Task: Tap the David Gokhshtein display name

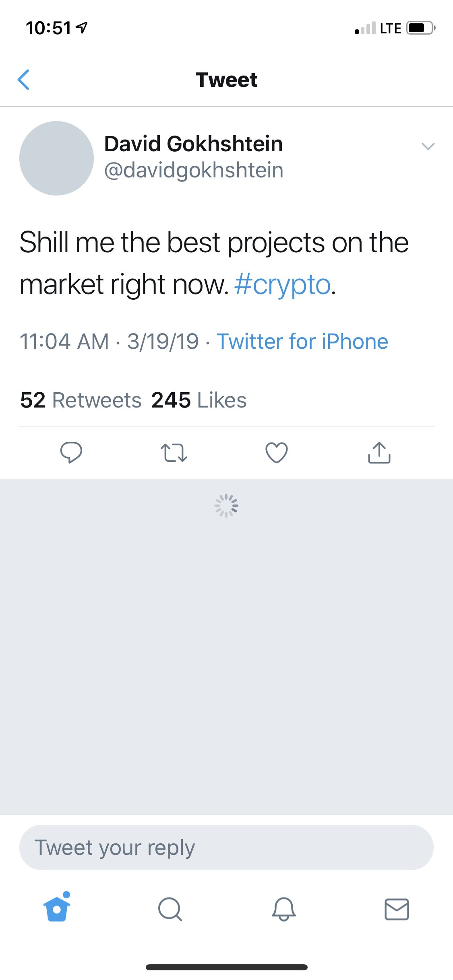Action: (x=193, y=144)
